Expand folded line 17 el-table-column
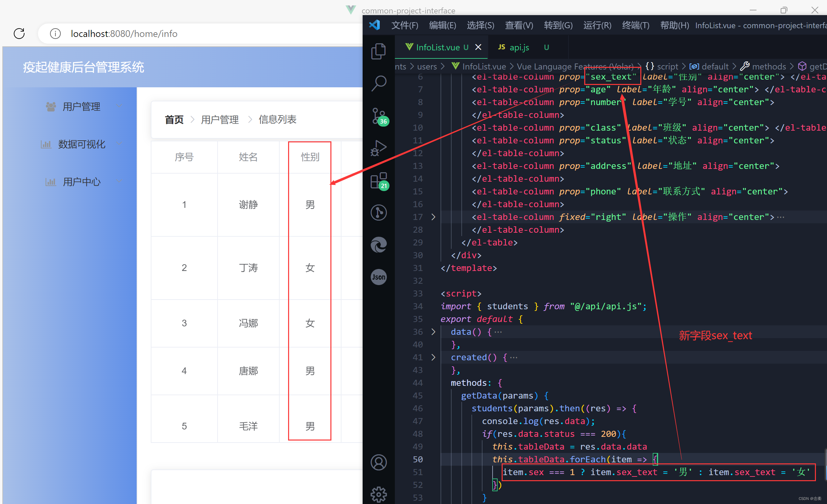The height and width of the screenshot is (504, 827). 433,217
